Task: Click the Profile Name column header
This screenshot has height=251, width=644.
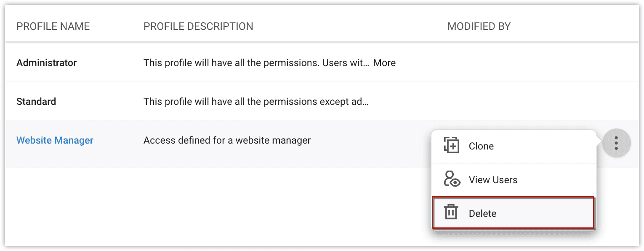Action: pyautogui.click(x=53, y=27)
